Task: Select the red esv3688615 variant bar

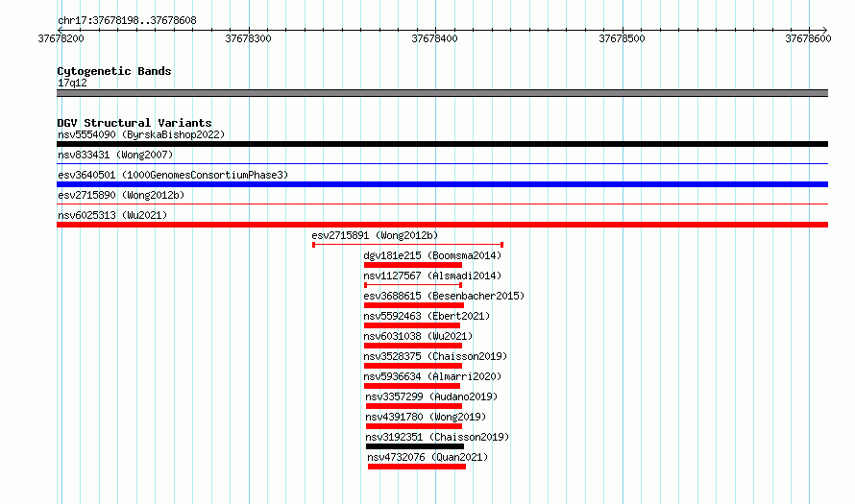Action: [x=414, y=305]
